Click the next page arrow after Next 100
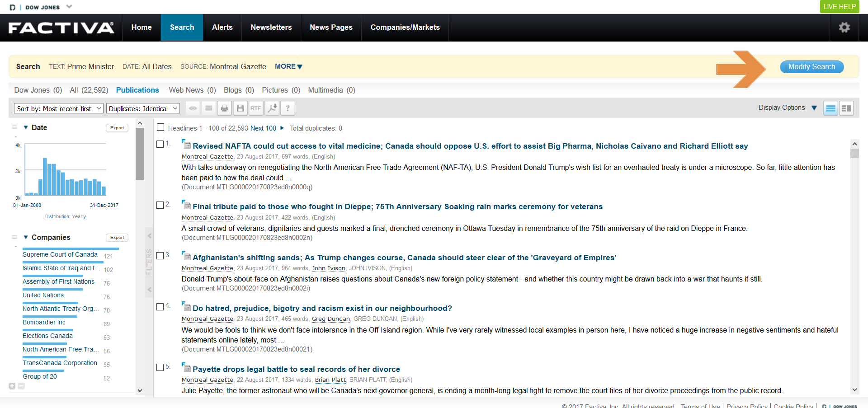This screenshot has height=408, width=868. 282,128
